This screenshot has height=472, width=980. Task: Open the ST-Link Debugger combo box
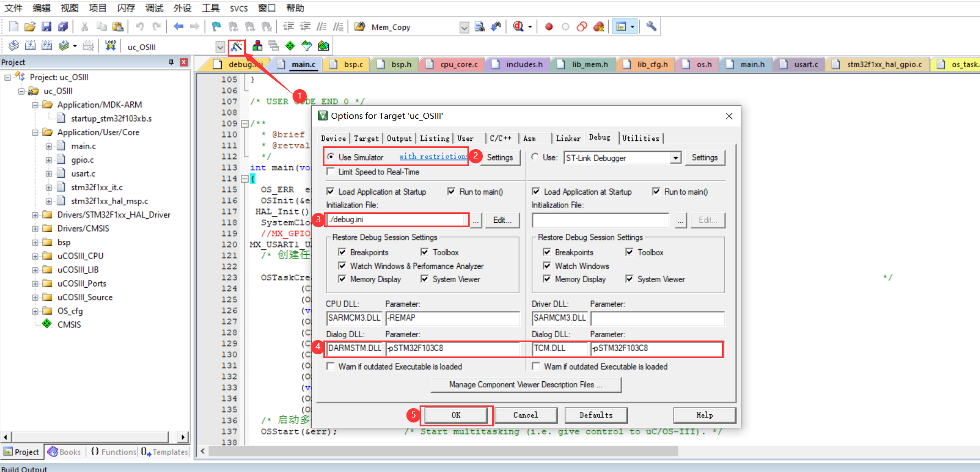click(623, 158)
